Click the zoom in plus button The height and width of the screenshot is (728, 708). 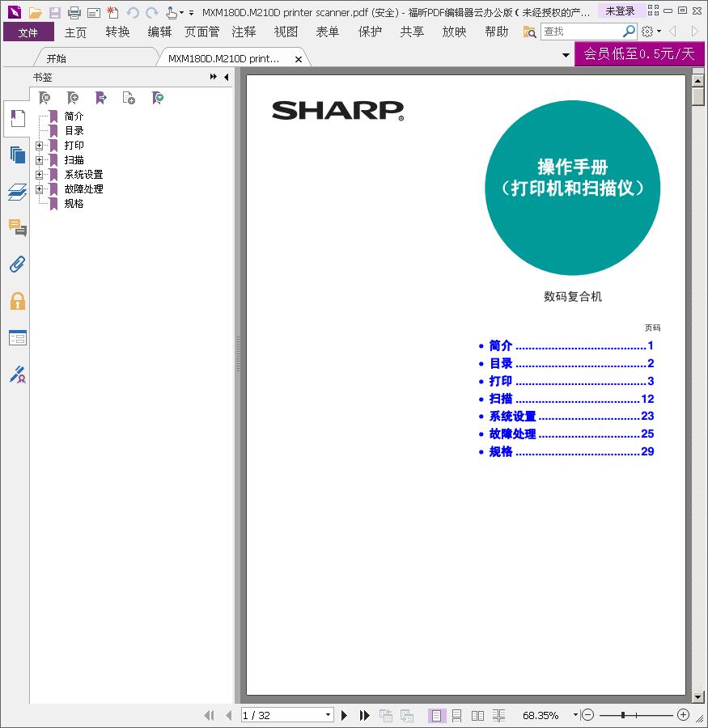683,715
